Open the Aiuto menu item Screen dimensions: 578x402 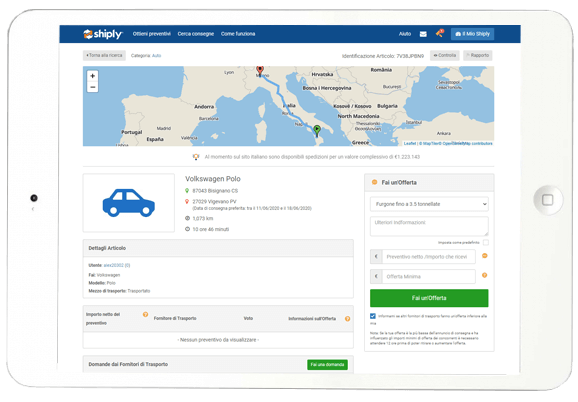coord(405,34)
